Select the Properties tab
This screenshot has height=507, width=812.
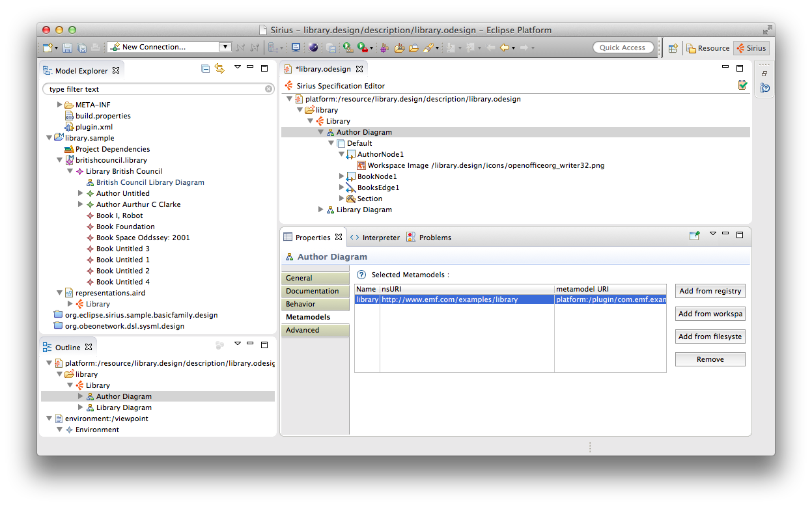pyautogui.click(x=313, y=238)
